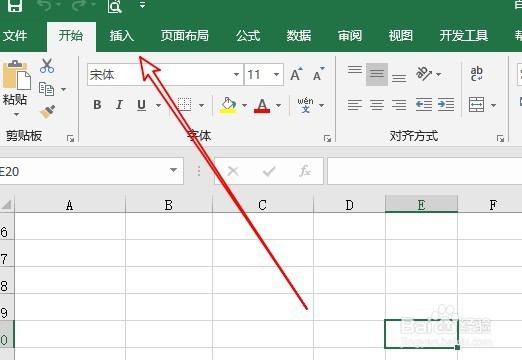
Task: Center text horizontally
Action: pyautogui.click(x=377, y=105)
